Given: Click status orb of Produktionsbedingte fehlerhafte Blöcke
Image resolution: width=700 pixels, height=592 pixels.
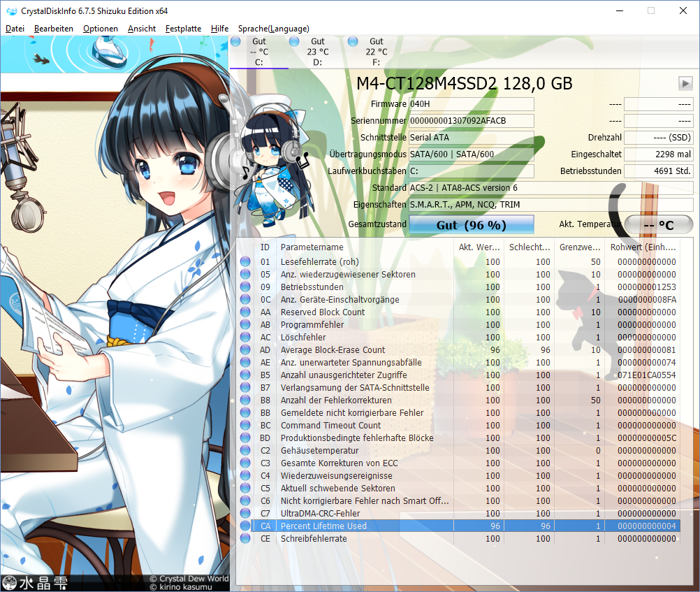Looking at the screenshot, I should (245, 438).
